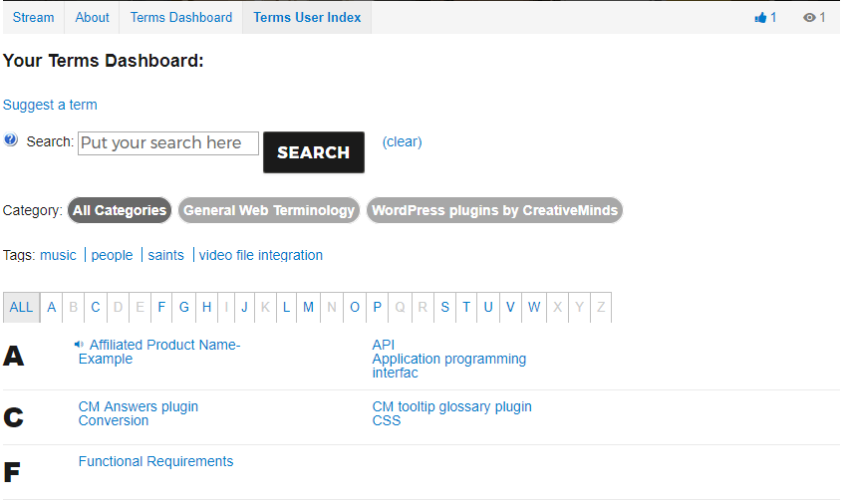Select the music tag
847x504 pixels.
click(x=58, y=255)
